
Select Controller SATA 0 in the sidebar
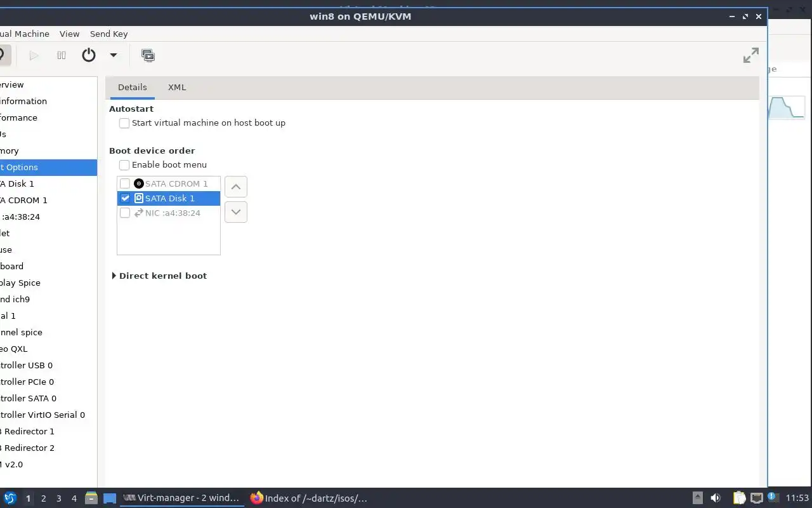click(x=48, y=398)
